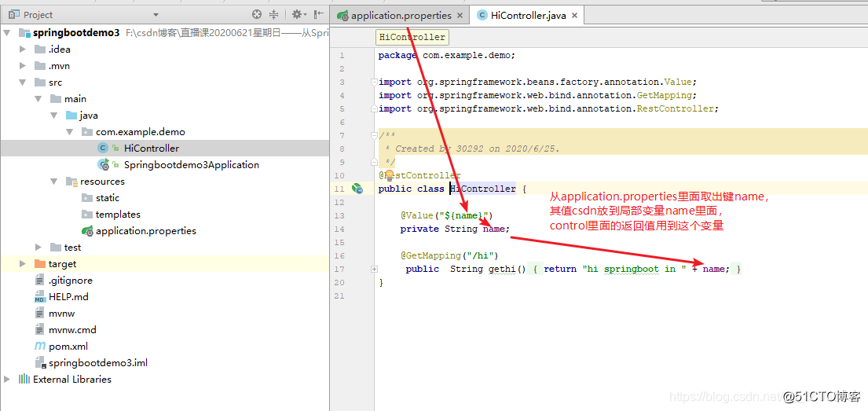Click the java source folder icon
Viewport: 868px width, 411px height.
(71, 116)
